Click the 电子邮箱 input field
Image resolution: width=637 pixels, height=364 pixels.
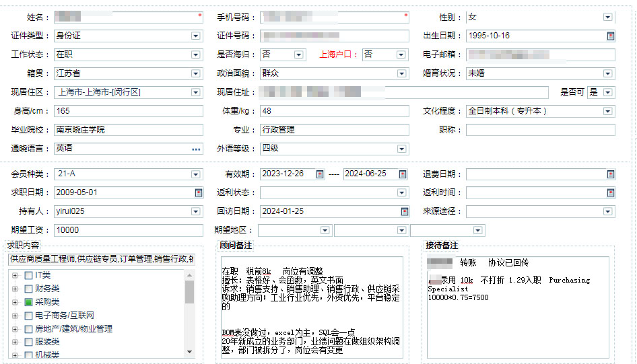point(540,54)
